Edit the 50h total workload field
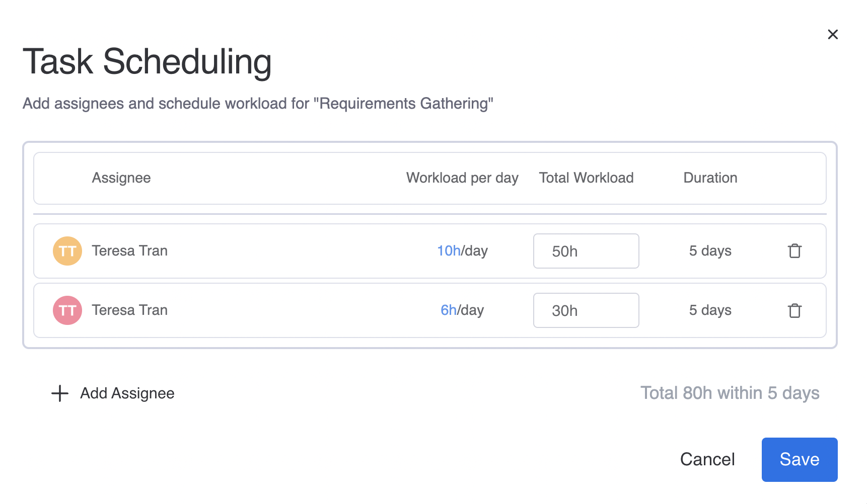Viewport: 867px width, 504px height. coord(586,251)
